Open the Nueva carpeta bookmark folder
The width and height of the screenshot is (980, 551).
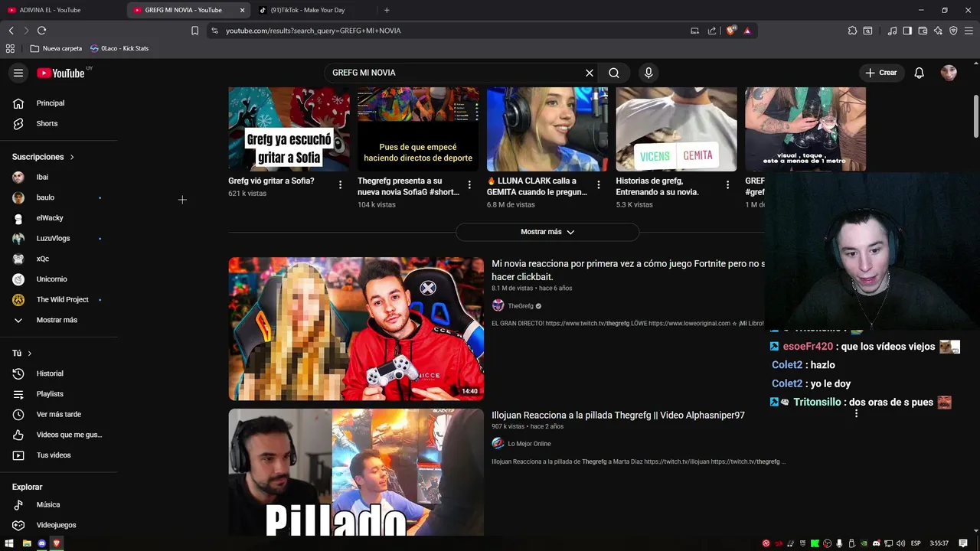tap(56, 48)
